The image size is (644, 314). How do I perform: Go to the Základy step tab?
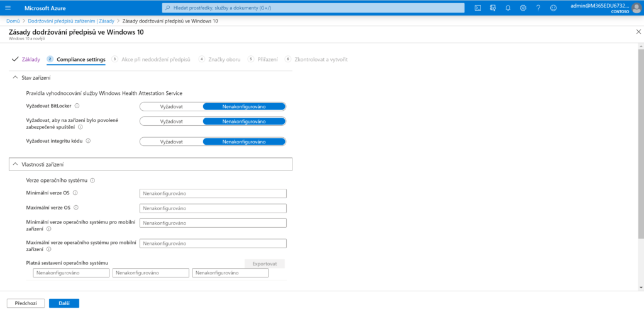pos(26,59)
